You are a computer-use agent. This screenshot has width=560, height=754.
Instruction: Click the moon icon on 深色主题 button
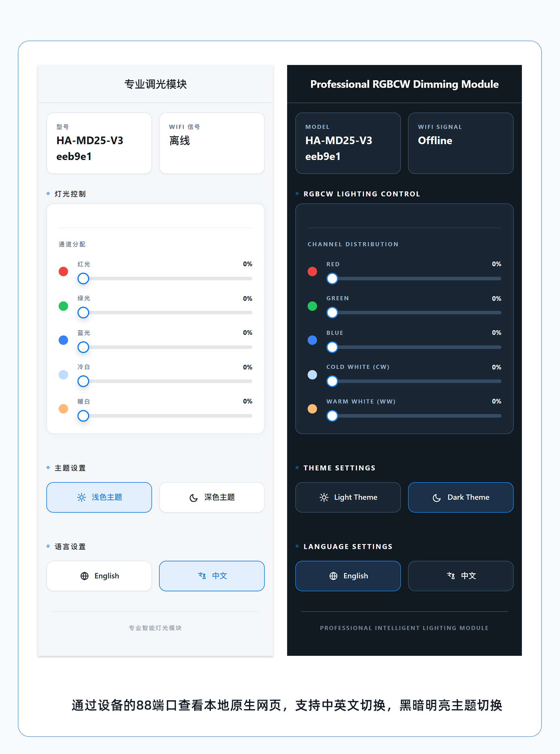pyautogui.click(x=193, y=498)
